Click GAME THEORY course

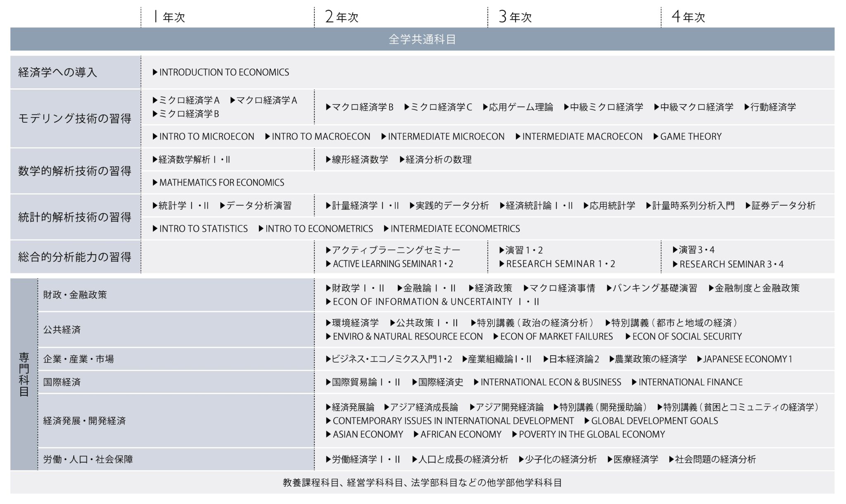pos(687,137)
